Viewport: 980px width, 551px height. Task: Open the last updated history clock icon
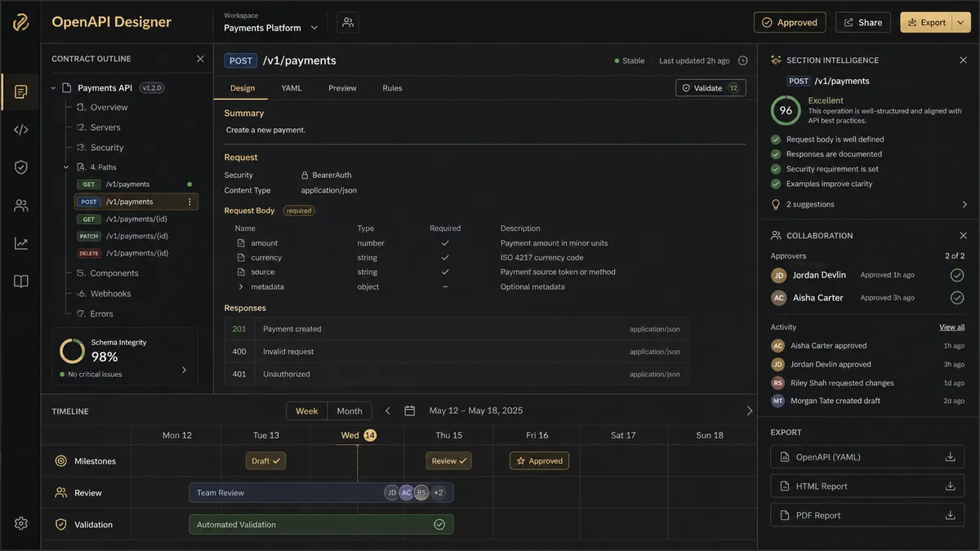pyautogui.click(x=743, y=60)
